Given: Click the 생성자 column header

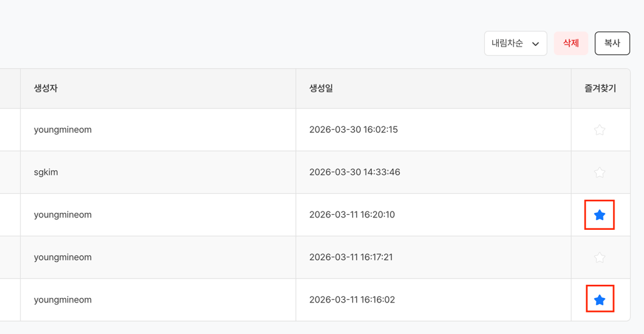Looking at the screenshot, I should point(46,88).
